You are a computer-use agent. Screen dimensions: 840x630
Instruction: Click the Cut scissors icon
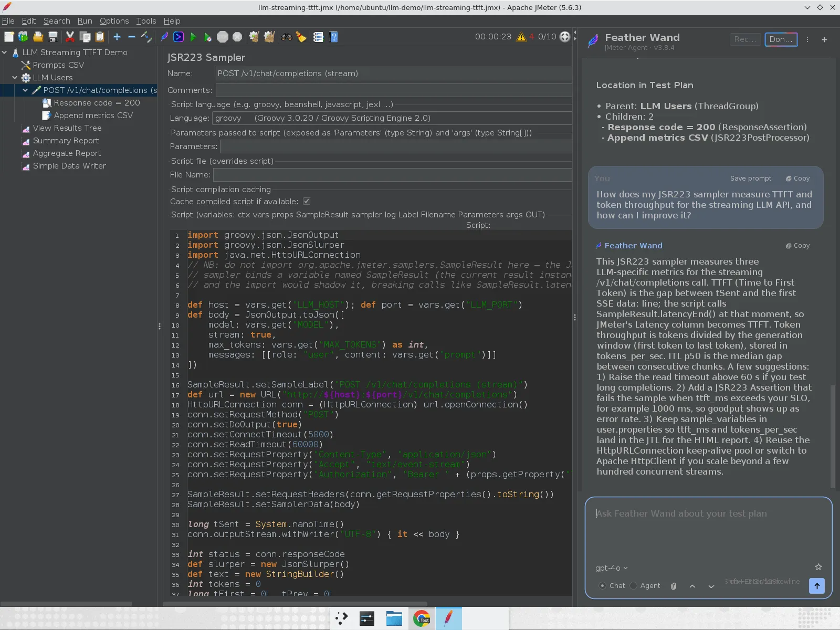coord(70,37)
